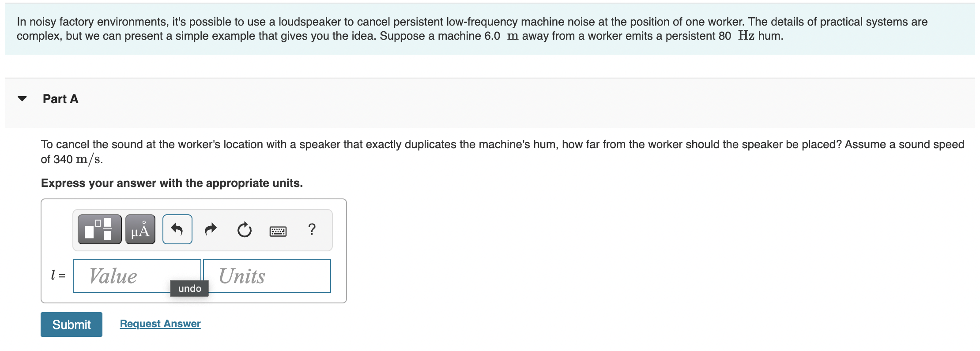Open the Request Answer link

160,324
